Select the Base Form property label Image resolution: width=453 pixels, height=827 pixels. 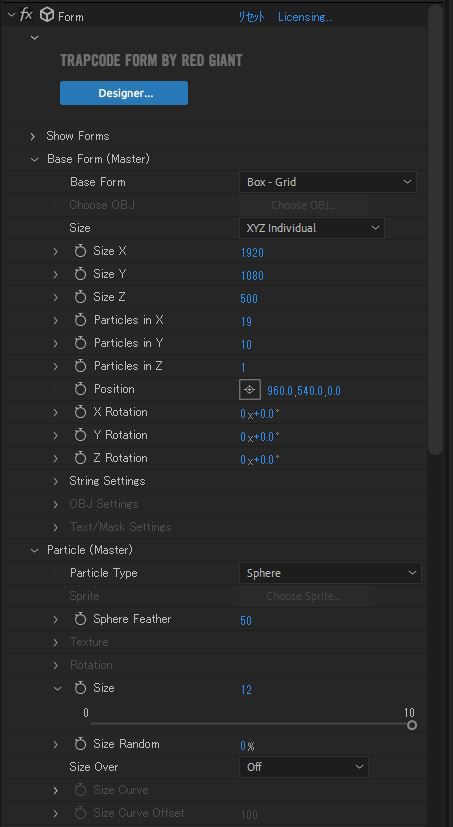[98, 182]
